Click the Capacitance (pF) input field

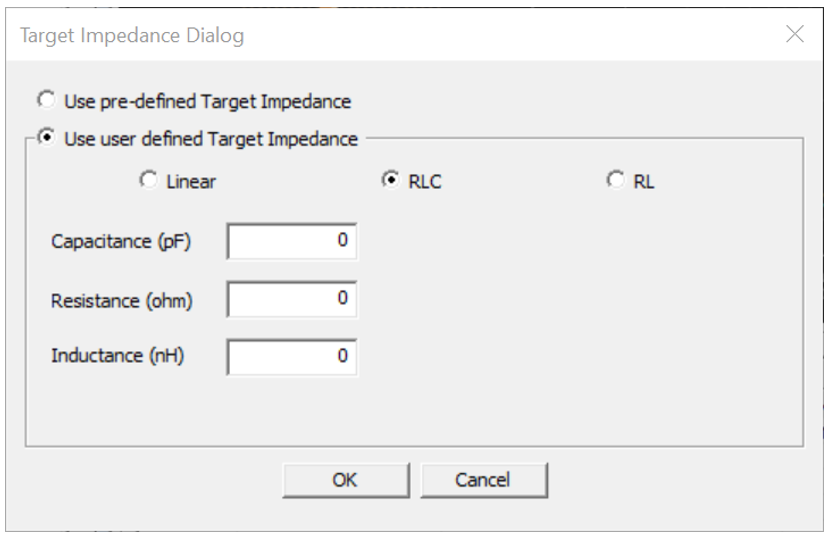coord(292,241)
